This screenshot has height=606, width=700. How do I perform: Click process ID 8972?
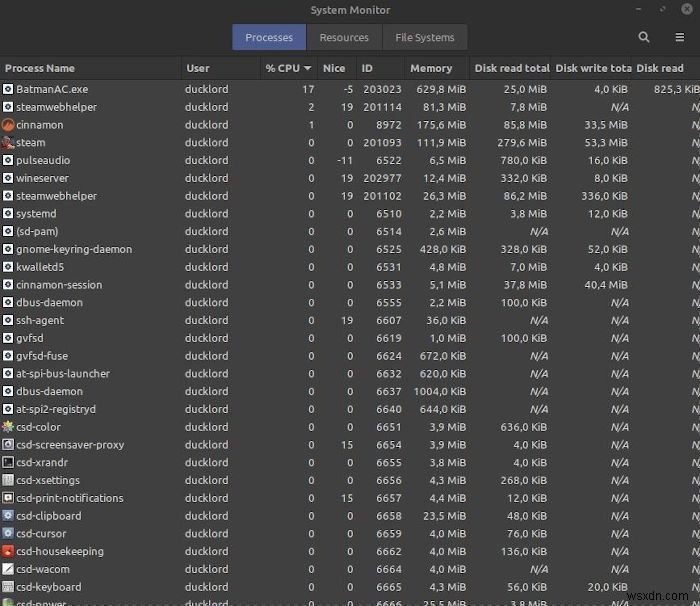pos(388,125)
